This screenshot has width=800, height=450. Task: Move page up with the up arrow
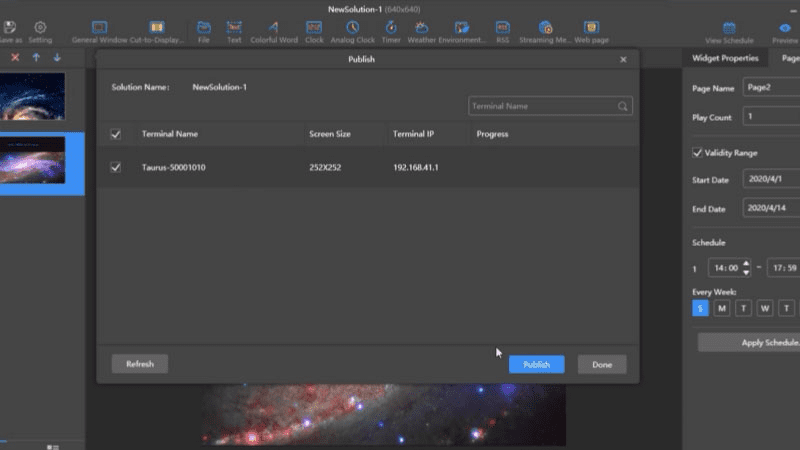[x=36, y=58]
